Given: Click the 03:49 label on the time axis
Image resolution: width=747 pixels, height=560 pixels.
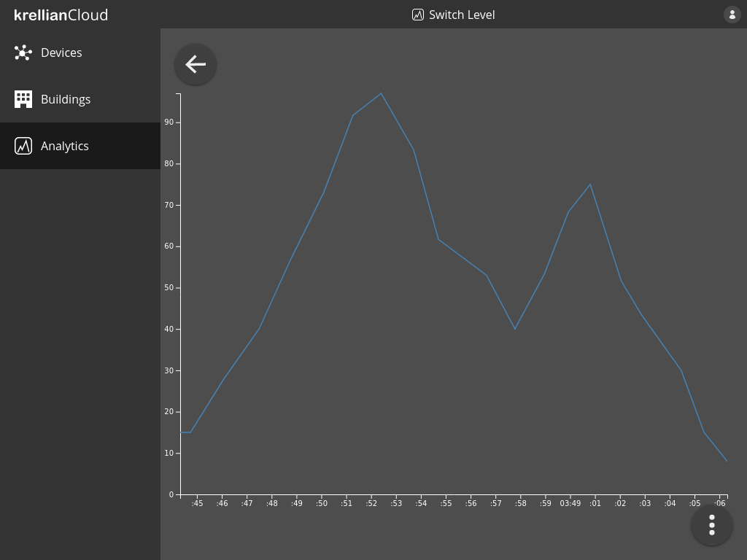Looking at the screenshot, I should click(x=570, y=503).
